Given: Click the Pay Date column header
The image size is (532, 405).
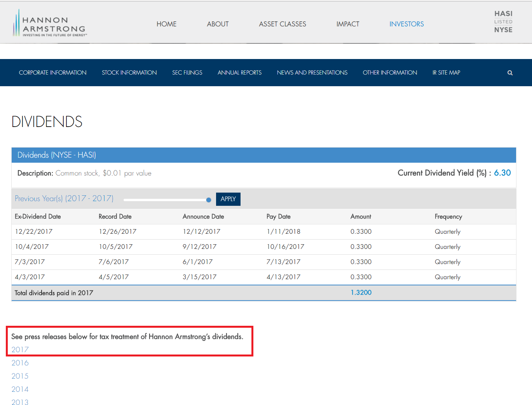Looking at the screenshot, I should click(x=279, y=217).
